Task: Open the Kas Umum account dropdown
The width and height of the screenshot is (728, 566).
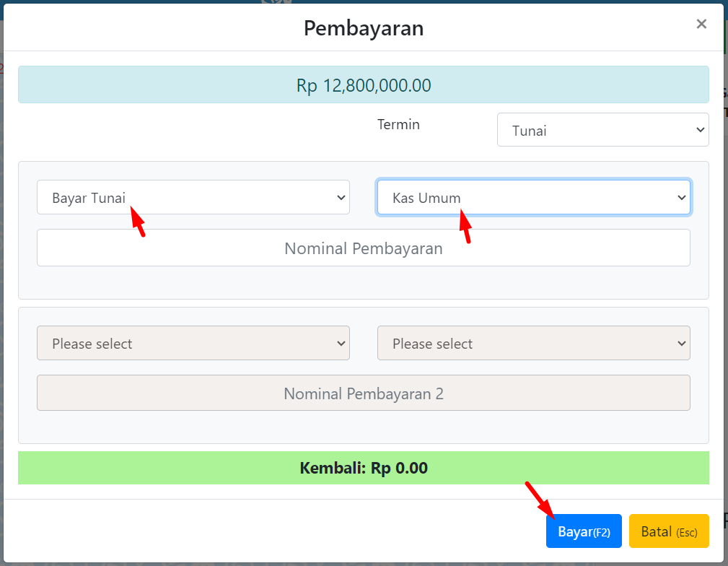Action: tap(533, 197)
